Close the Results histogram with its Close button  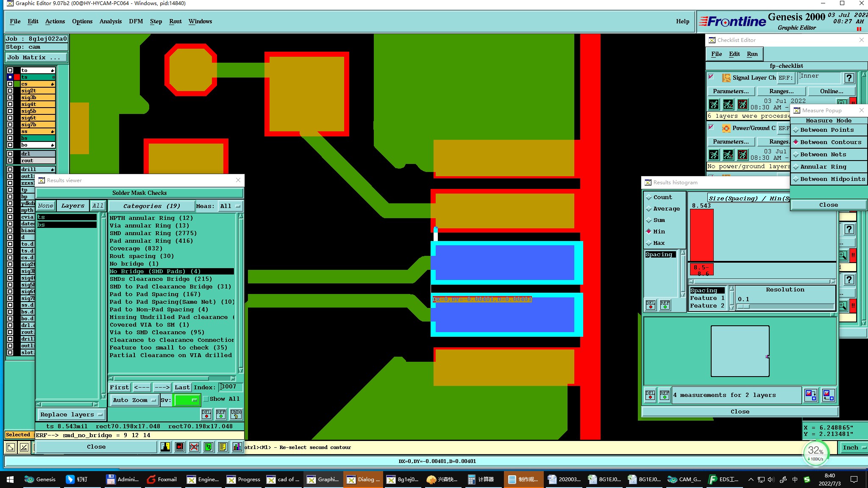click(x=740, y=411)
